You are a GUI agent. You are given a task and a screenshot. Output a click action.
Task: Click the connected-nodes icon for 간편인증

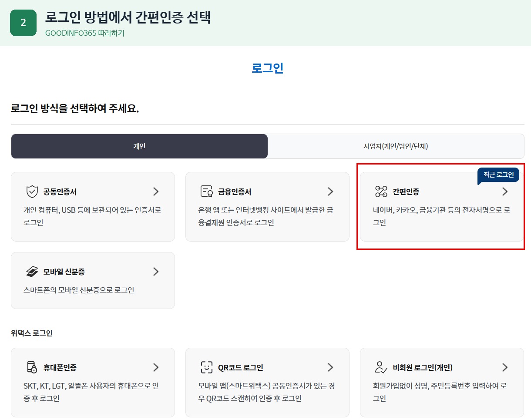tap(381, 192)
